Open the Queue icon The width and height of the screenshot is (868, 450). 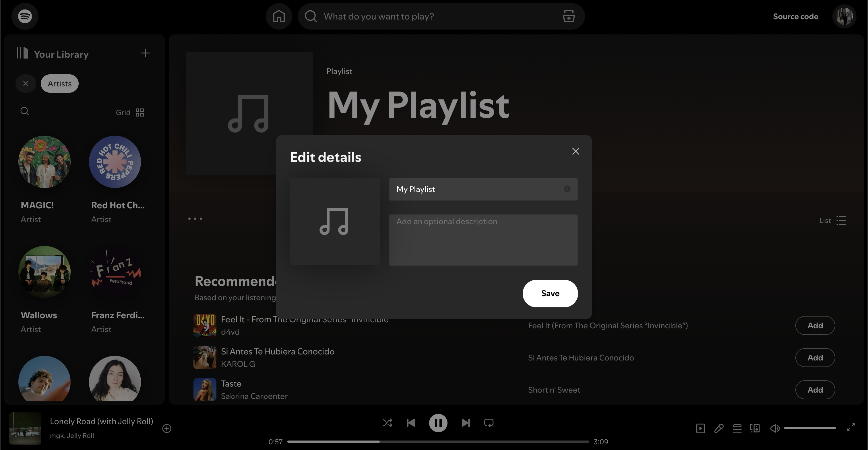tap(737, 428)
